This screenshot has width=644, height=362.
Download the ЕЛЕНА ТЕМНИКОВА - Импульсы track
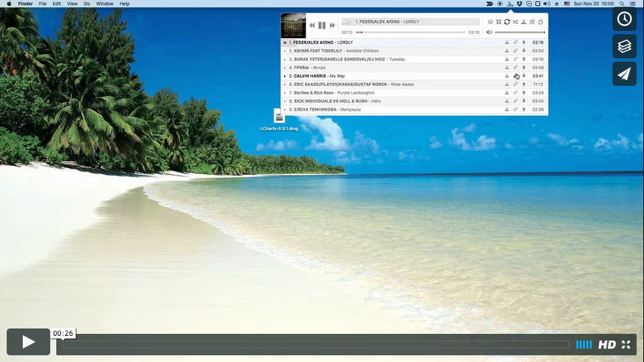(507, 109)
